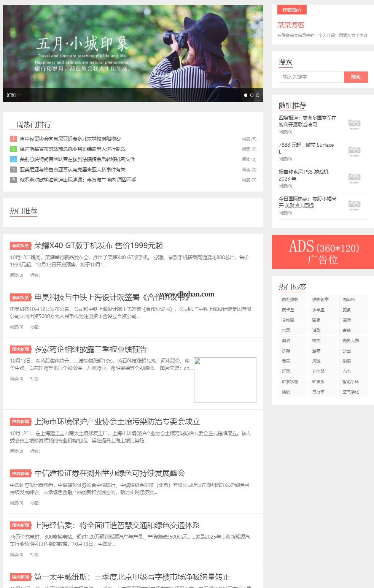
Task: Click the 咖啡店 hot tag
Action: click(x=349, y=300)
